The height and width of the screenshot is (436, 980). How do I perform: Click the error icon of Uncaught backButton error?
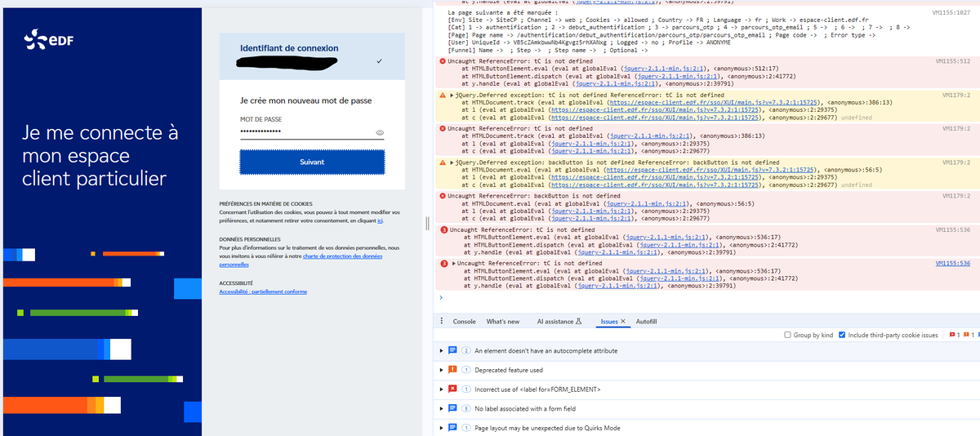[x=443, y=196]
